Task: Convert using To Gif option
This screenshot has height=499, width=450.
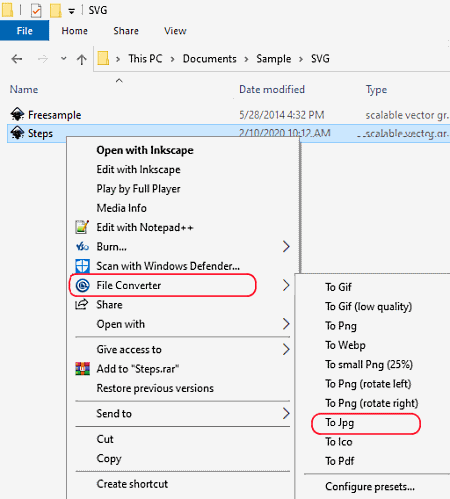Action: 338,287
